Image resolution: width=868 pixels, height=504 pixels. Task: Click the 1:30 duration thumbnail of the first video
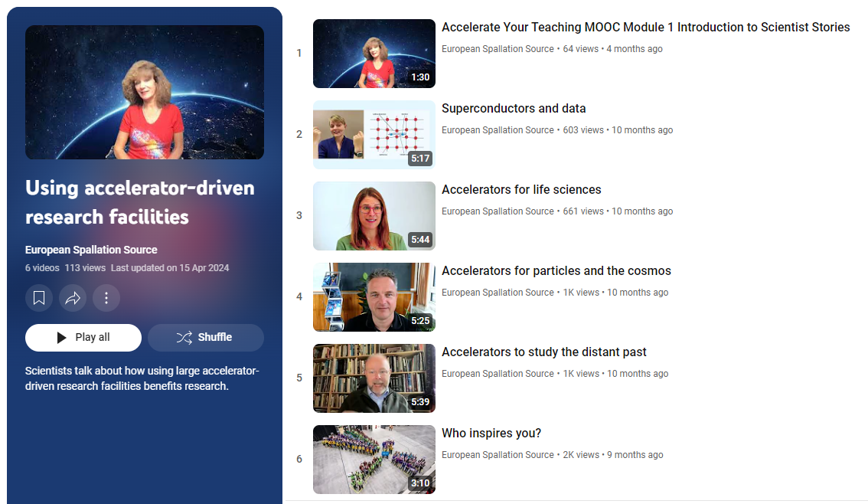374,54
